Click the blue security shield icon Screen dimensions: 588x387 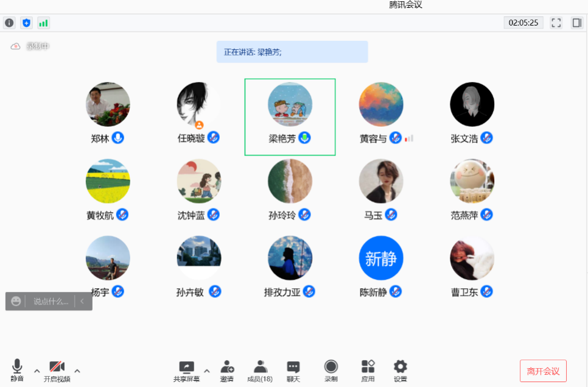[x=26, y=23]
